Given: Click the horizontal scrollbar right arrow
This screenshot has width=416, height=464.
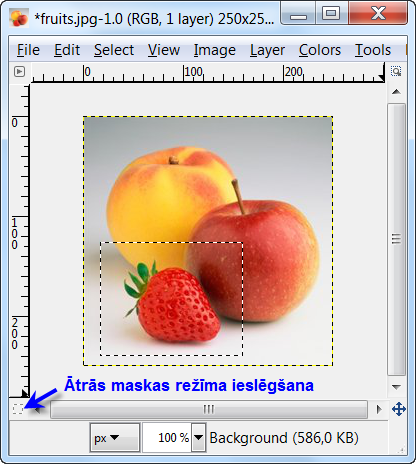Looking at the screenshot, I should (379, 409).
